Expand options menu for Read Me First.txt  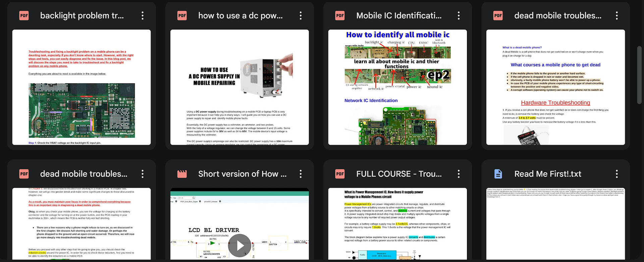pos(616,174)
